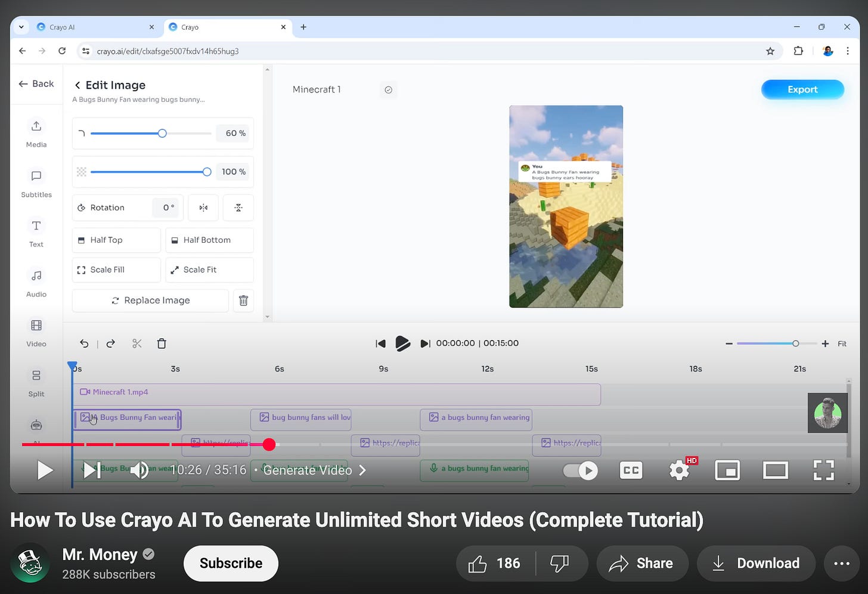The image size is (868, 594).
Task: Apply Half Top layout to the image
Action: point(116,240)
